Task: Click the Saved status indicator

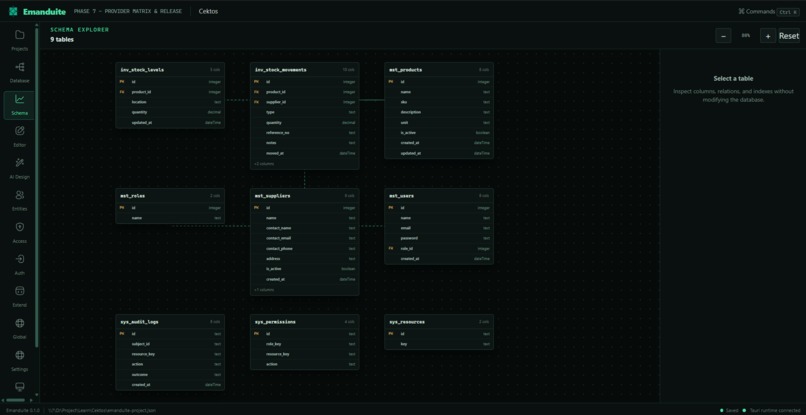Action: pos(729,410)
